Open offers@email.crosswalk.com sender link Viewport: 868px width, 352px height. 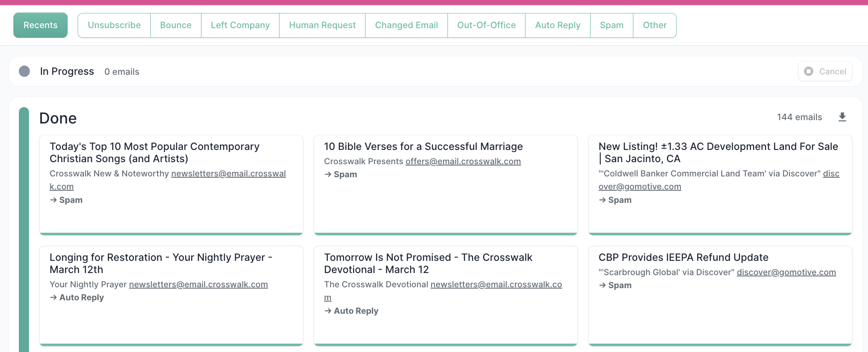click(463, 161)
